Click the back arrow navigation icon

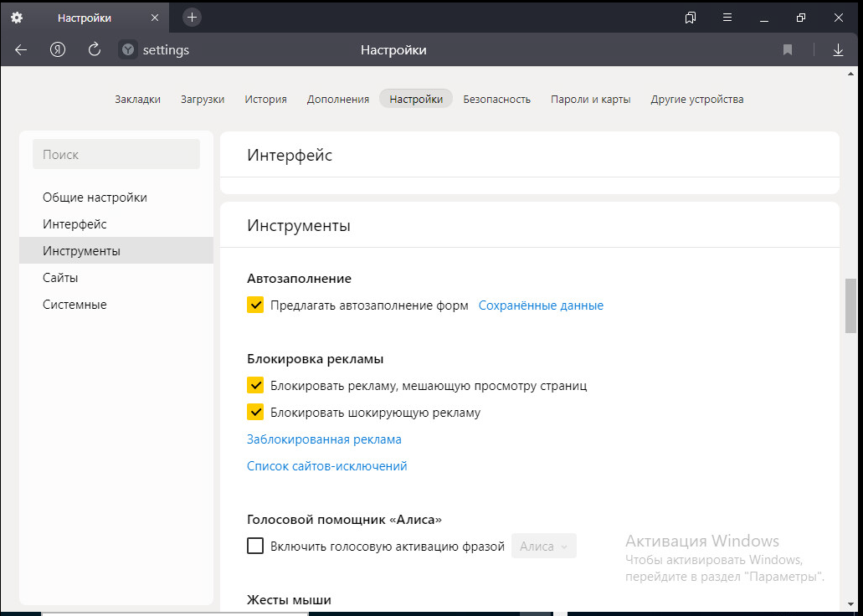(21, 50)
